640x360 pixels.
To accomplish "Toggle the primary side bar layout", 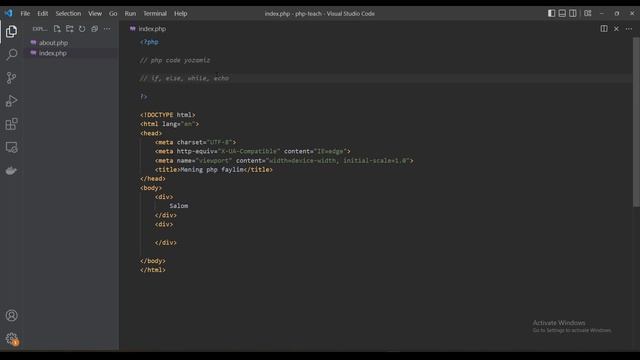I will [x=551, y=13].
